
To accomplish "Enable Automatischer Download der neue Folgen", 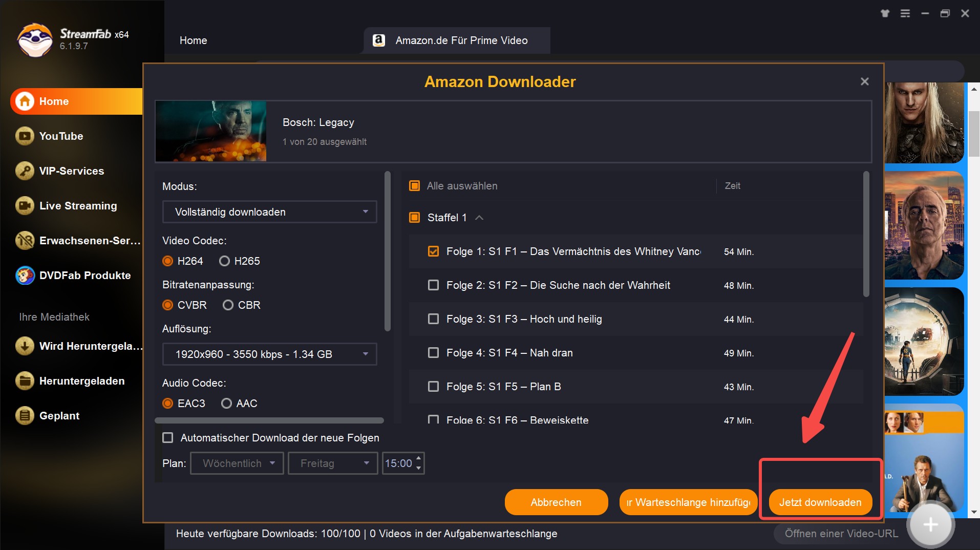I will pos(167,438).
